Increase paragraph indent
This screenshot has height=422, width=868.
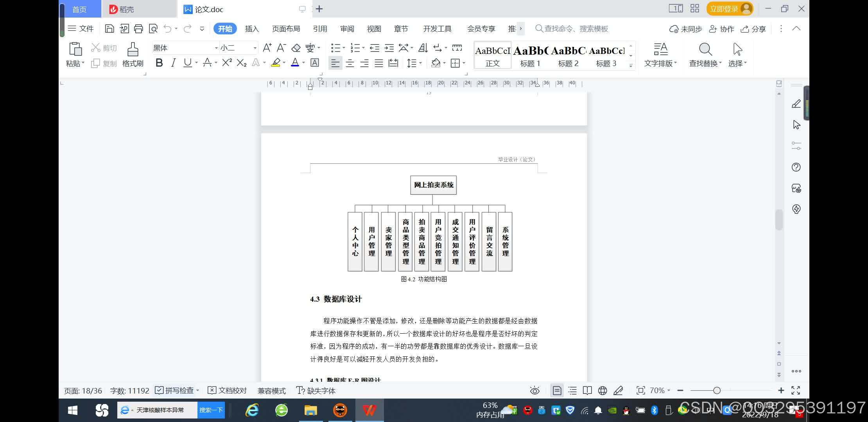coord(389,48)
